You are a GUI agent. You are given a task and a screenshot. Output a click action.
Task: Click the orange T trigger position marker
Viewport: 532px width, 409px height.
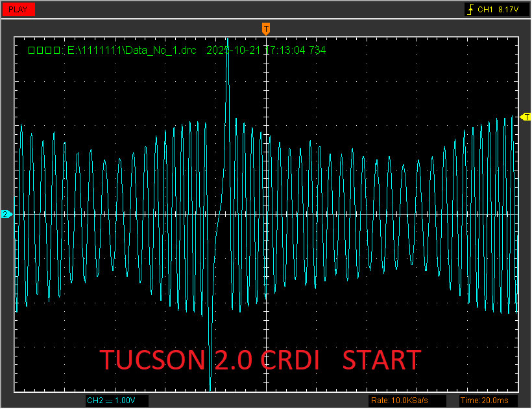(x=265, y=29)
